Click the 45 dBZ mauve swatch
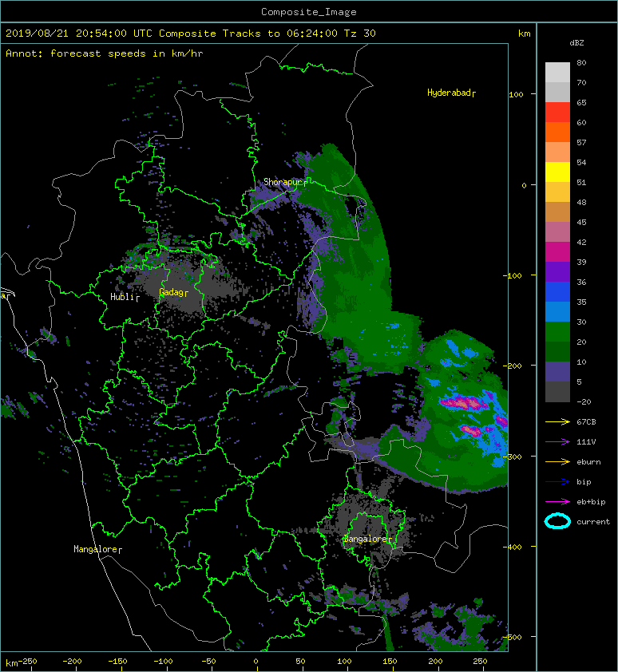 point(557,232)
